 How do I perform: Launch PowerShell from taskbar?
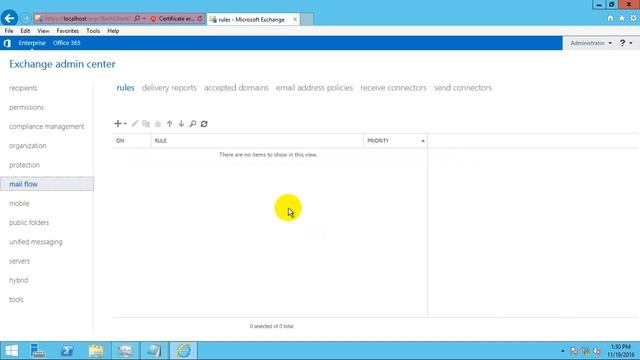67,351
